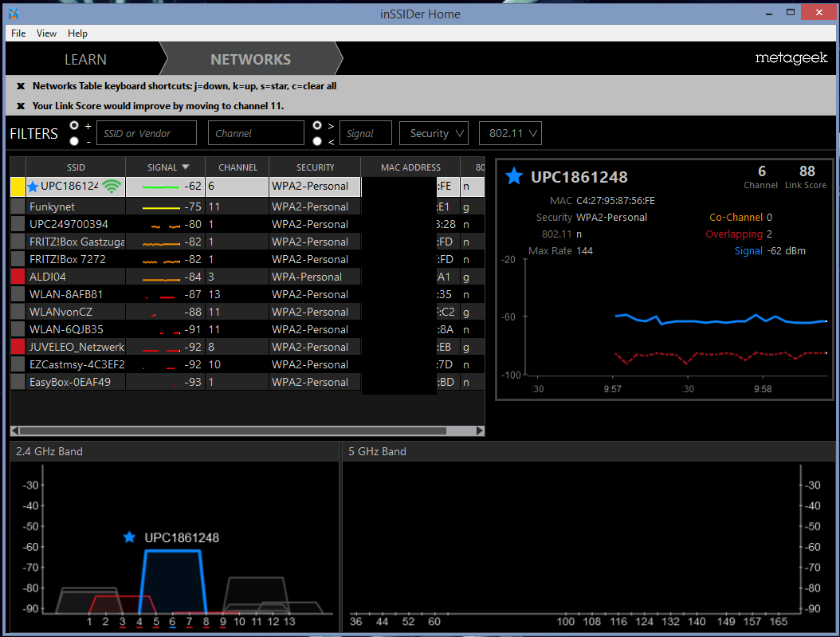
Task: Select the ALDI04 network row
Action: pos(248,277)
